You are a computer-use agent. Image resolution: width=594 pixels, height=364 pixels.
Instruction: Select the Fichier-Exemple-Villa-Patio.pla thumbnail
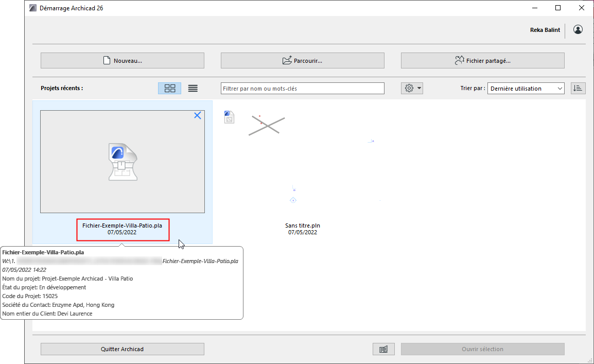click(123, 162)
